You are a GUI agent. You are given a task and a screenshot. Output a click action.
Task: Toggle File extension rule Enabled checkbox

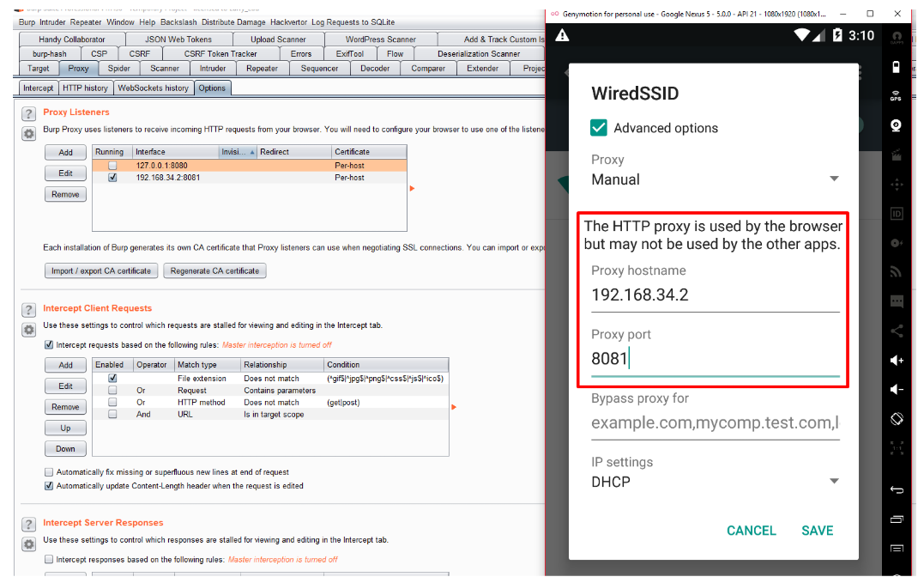112,379
